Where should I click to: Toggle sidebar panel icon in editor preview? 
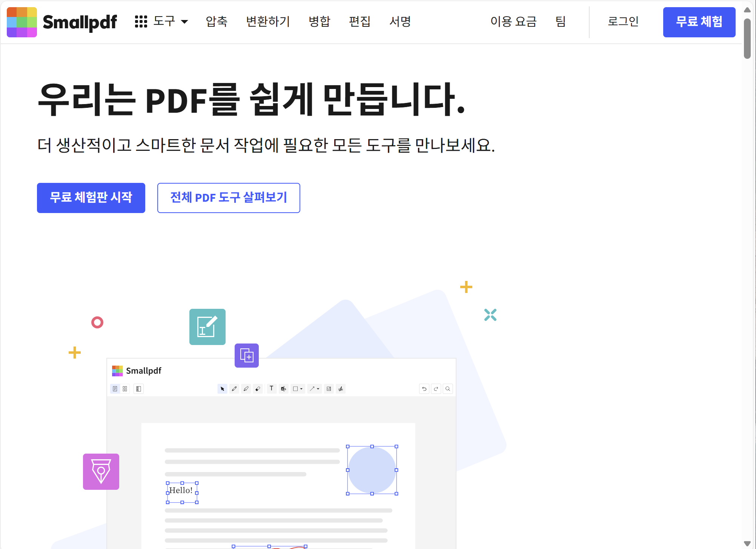138,389
